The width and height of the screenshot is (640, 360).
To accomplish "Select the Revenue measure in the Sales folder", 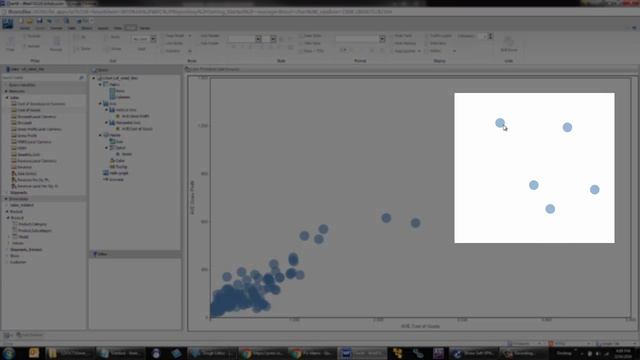I will coord(24,167).
